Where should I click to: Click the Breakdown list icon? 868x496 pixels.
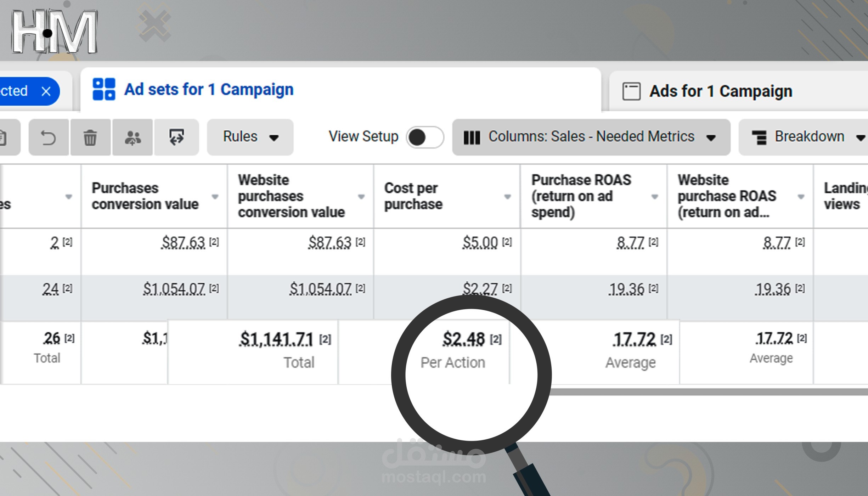tap(759, 137)
